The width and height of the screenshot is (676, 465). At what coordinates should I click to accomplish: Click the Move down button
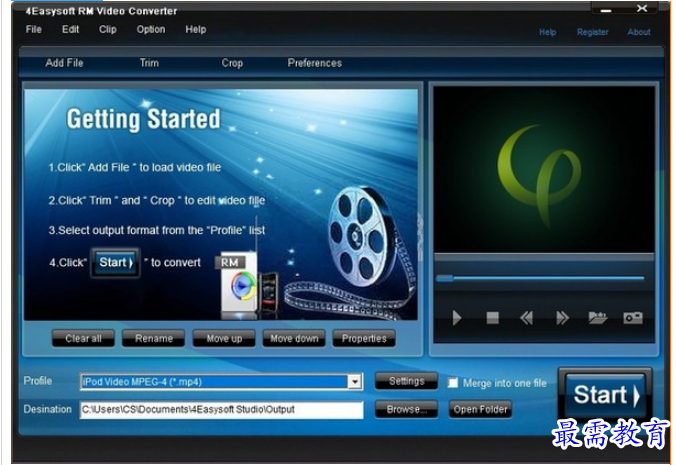pyautogui.click(x=294, y=338)
